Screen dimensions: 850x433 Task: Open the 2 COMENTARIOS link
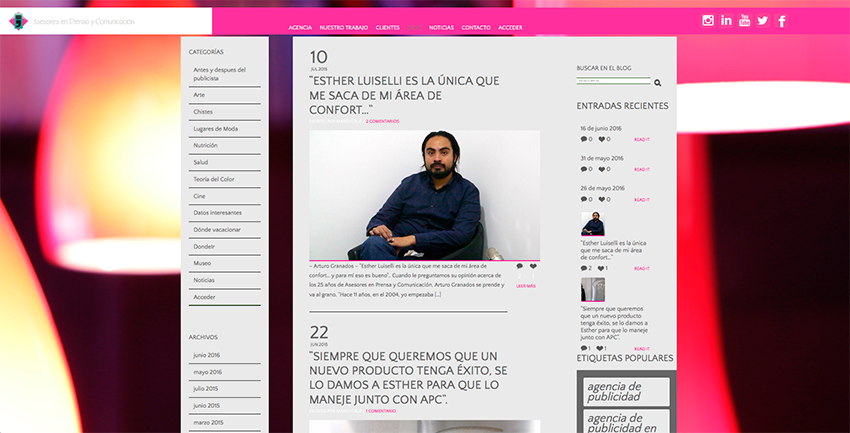coord(382,121)
